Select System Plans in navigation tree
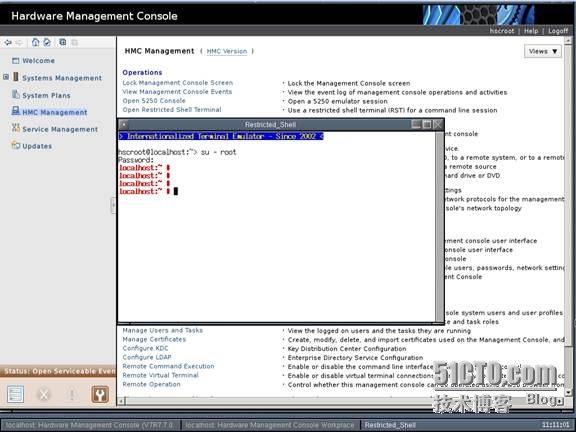 tap(46, 96)
